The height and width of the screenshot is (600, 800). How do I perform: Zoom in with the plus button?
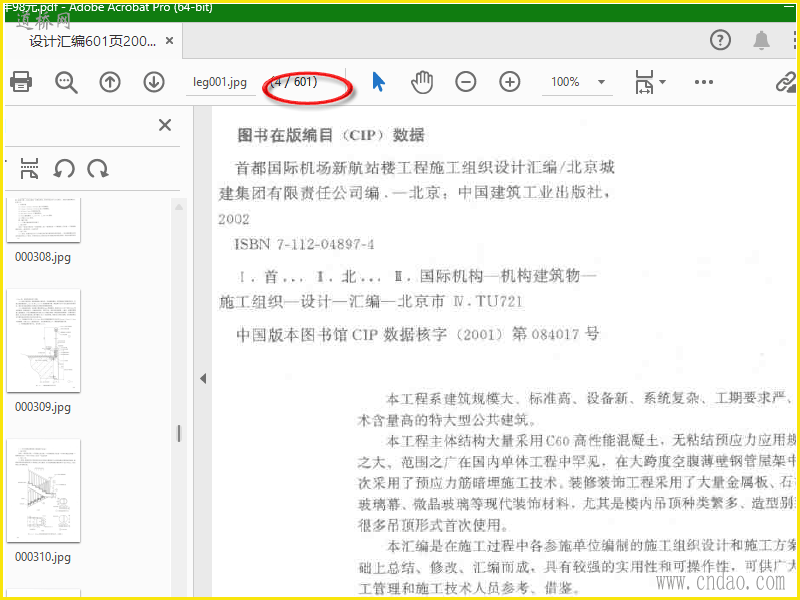click(x=509, y=82)
